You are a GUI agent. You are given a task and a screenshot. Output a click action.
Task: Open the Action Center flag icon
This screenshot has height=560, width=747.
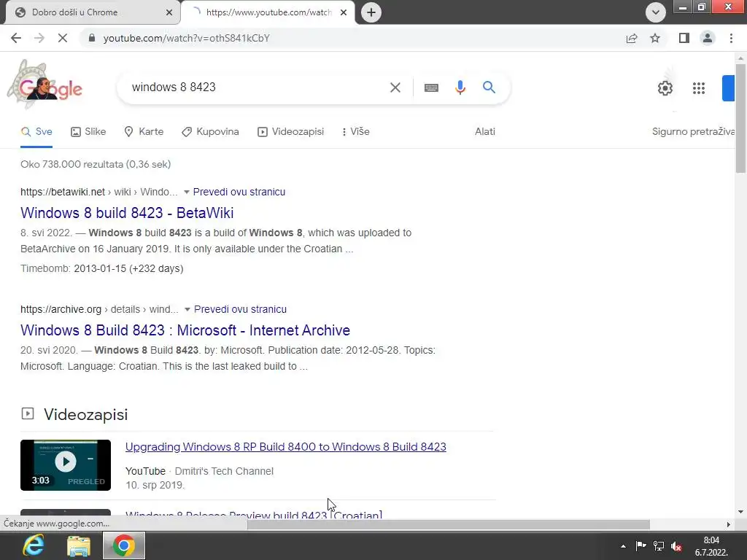pyautogui.click(x=640, y=546)
